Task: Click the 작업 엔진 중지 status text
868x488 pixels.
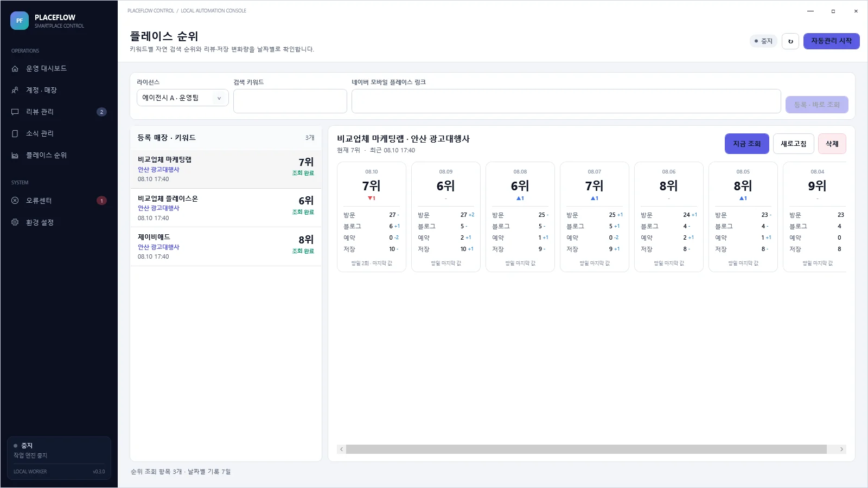Action: (x=30, y=455)
